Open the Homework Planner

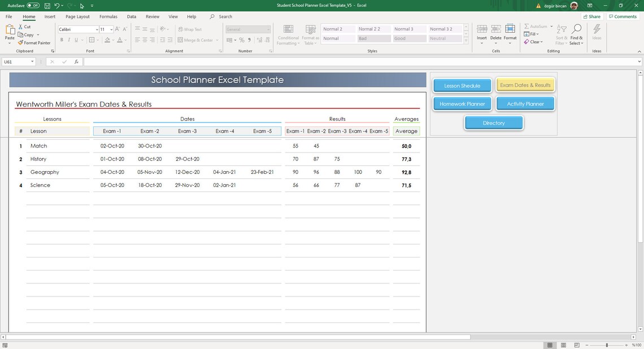[x=462, y=103]
